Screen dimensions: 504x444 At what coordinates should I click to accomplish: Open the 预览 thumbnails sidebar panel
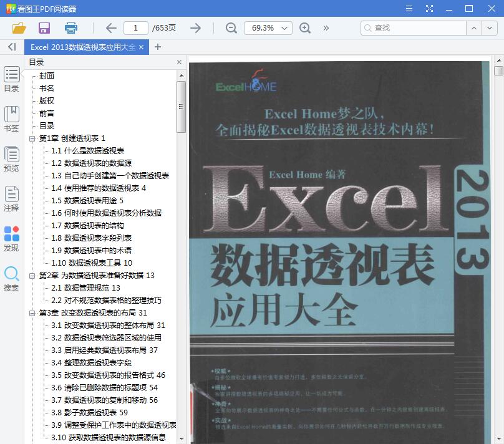12,159
